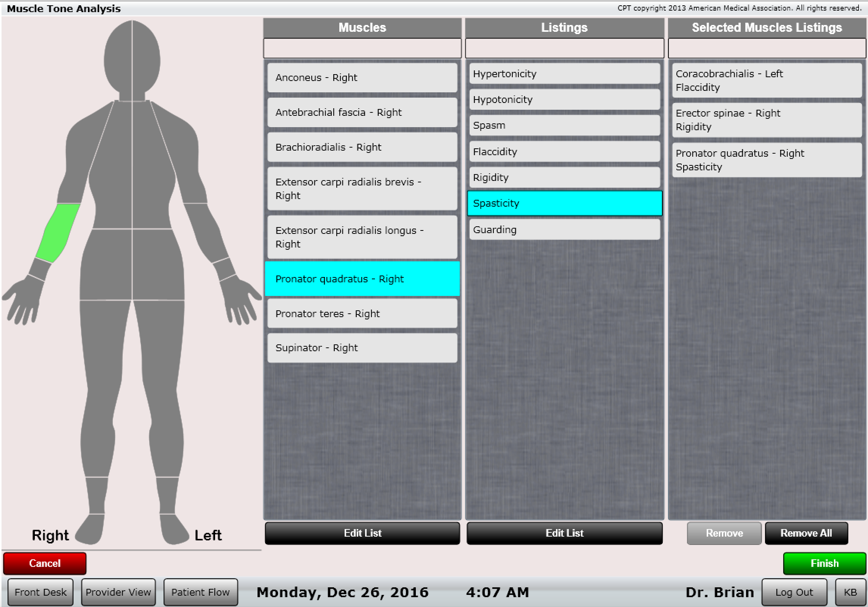Screen dimensions: 868x607
Task: Click the Remove button
Action: click(724, 533)
